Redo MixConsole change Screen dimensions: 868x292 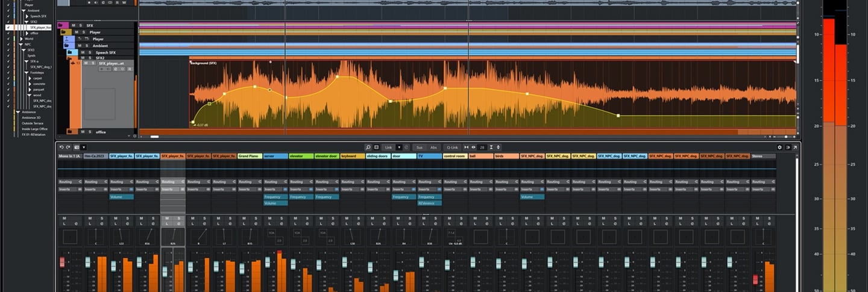tap(68, 147)
